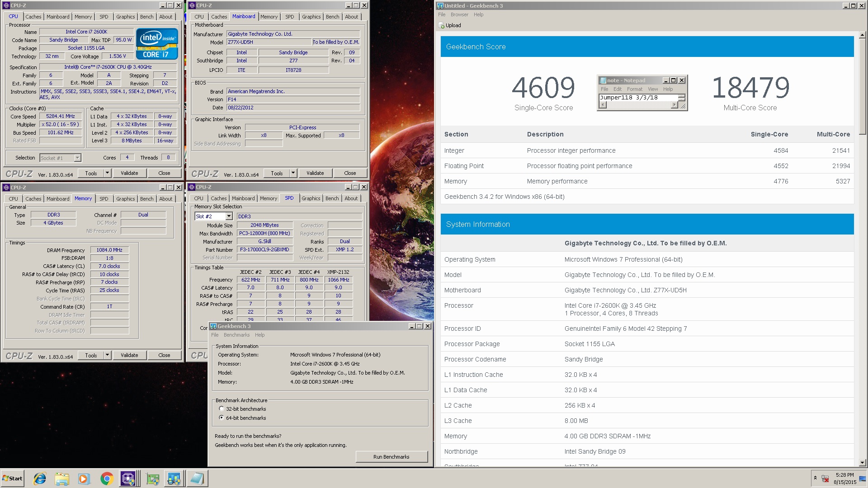Open the Slot #2 memory slot dropdown

pos(229,216)
